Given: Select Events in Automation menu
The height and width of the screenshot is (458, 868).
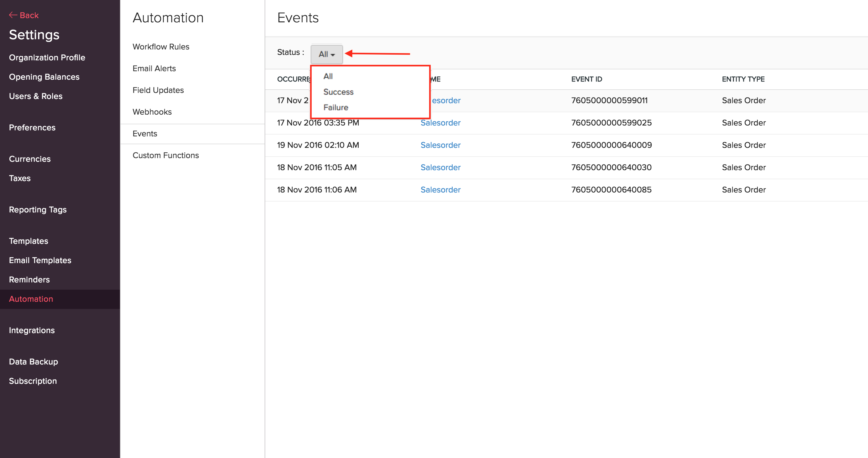Looking at the screenshot, I should (145, 134).
